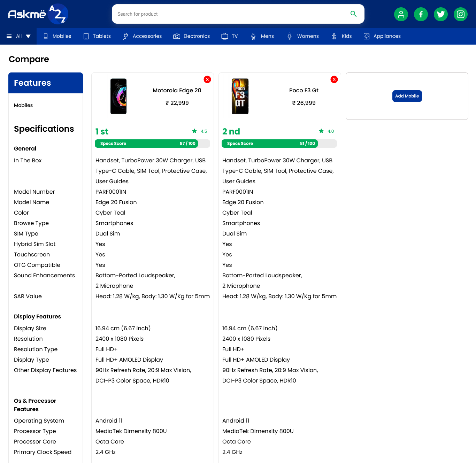476x463 pixels.
Task: Click the Display Features section heading
Action: point(37,316)
